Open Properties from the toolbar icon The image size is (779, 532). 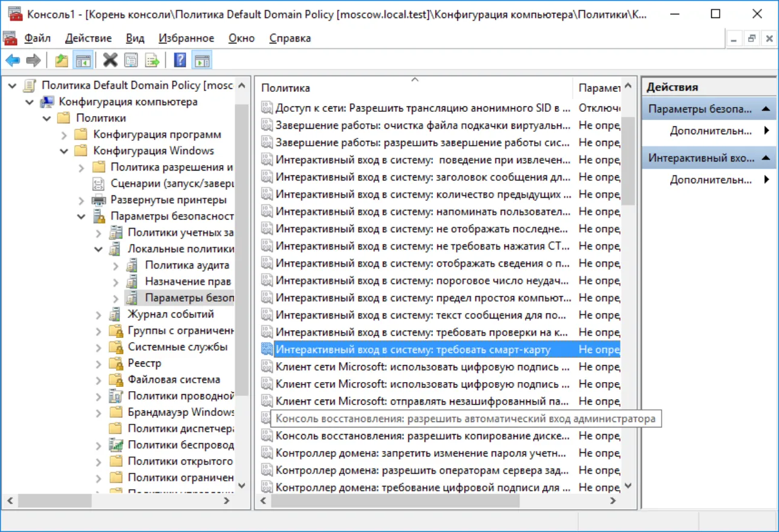[131, 60]
